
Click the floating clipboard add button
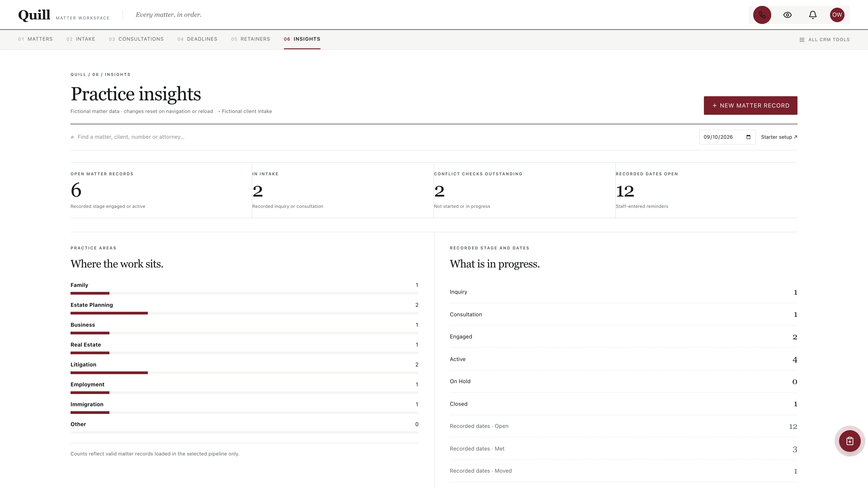[x=849, y=441]
